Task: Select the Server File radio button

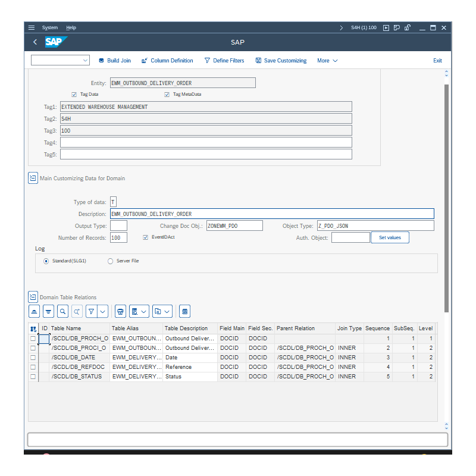Action: [x=110, y=261]
